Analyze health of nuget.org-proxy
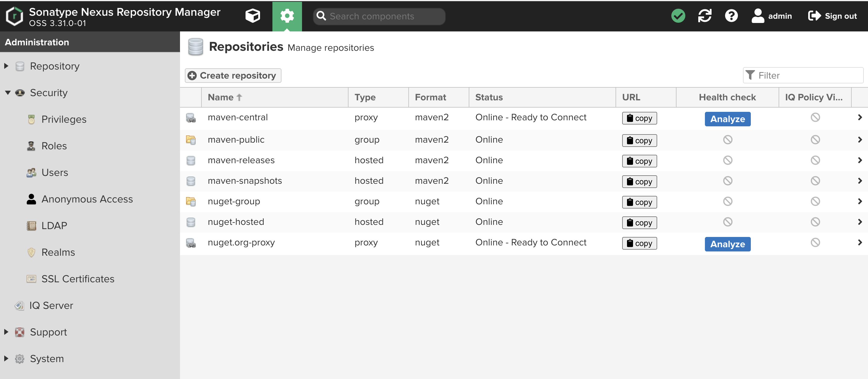Screen dimensions: 868x379 coord(728,244)
